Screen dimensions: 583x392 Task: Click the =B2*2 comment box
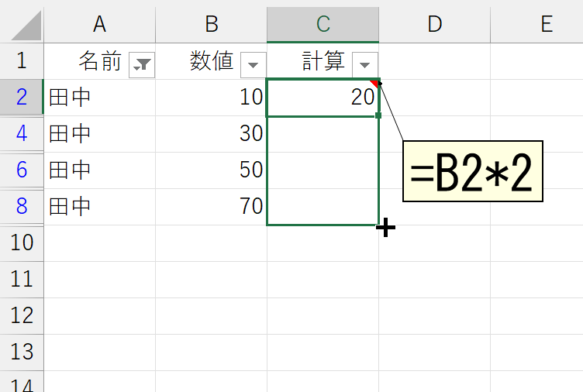pyautogui.click(x=473, y=171)
